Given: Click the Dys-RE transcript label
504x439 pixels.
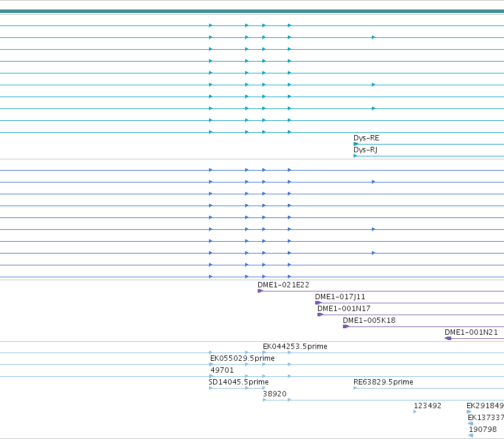Looking at the screenshot, I should [366, 138].
